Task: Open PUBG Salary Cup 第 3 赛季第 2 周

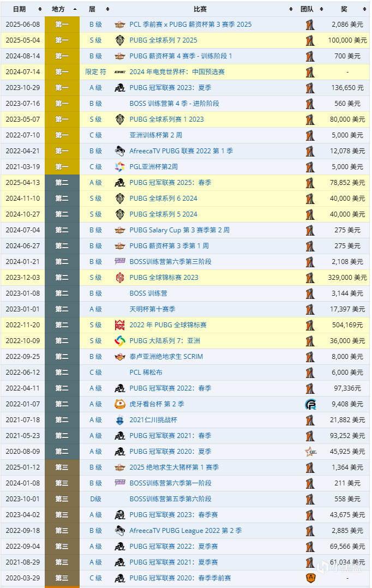Action: point(179,230)
